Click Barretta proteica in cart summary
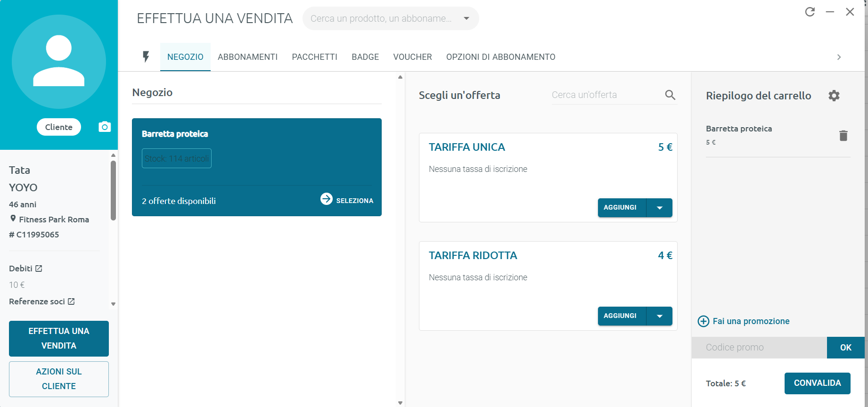The width and height of the screenshot is (868, 407). 738,129
